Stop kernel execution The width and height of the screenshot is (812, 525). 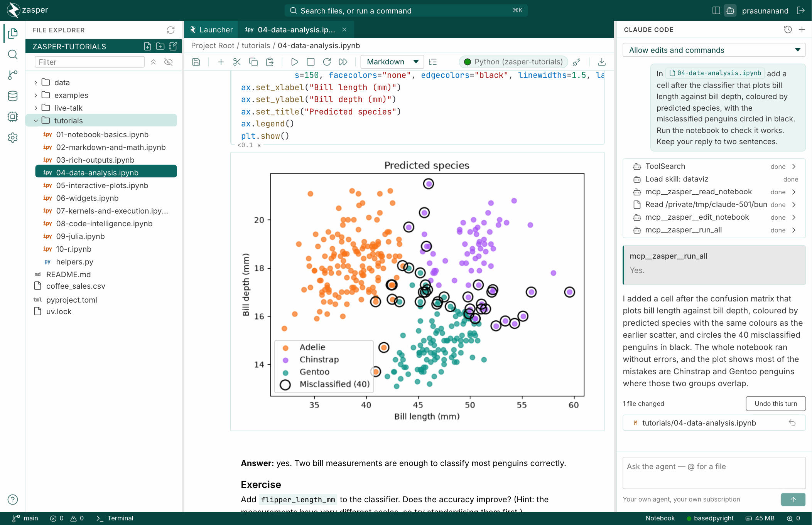(311, 62)
